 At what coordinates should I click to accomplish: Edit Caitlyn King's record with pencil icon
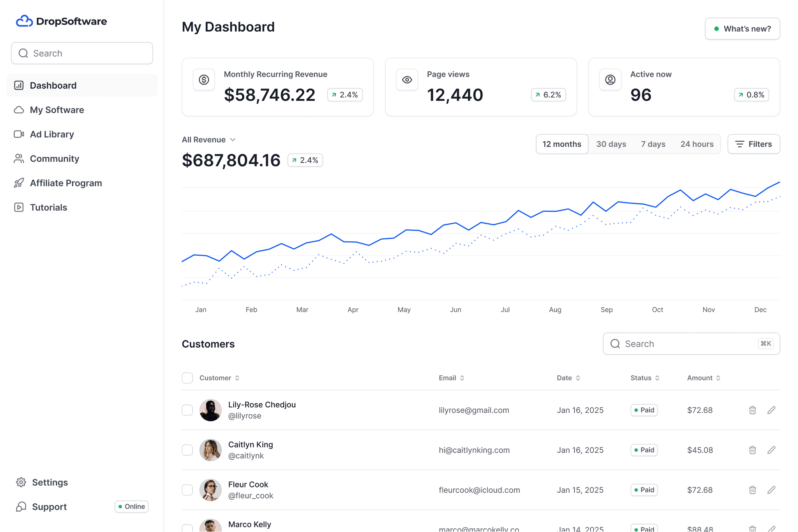[771, 450]
